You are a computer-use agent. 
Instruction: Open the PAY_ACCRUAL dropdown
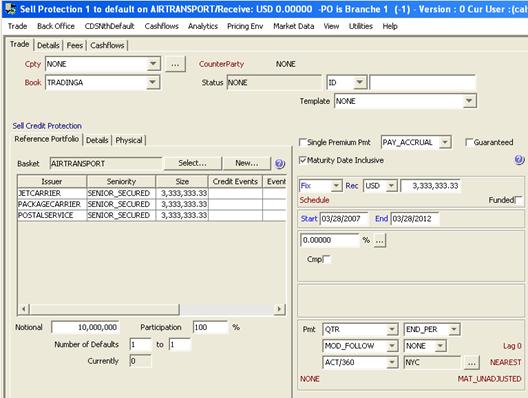click(x=445, y=142)
